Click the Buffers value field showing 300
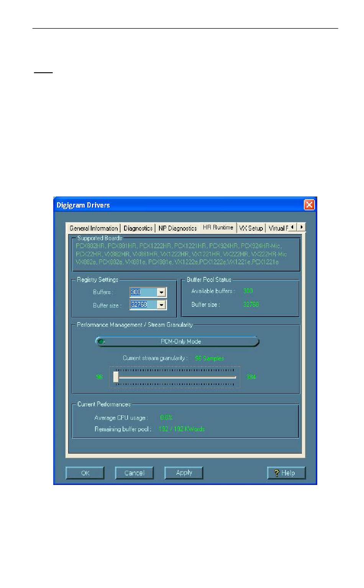 pos(144,292)
